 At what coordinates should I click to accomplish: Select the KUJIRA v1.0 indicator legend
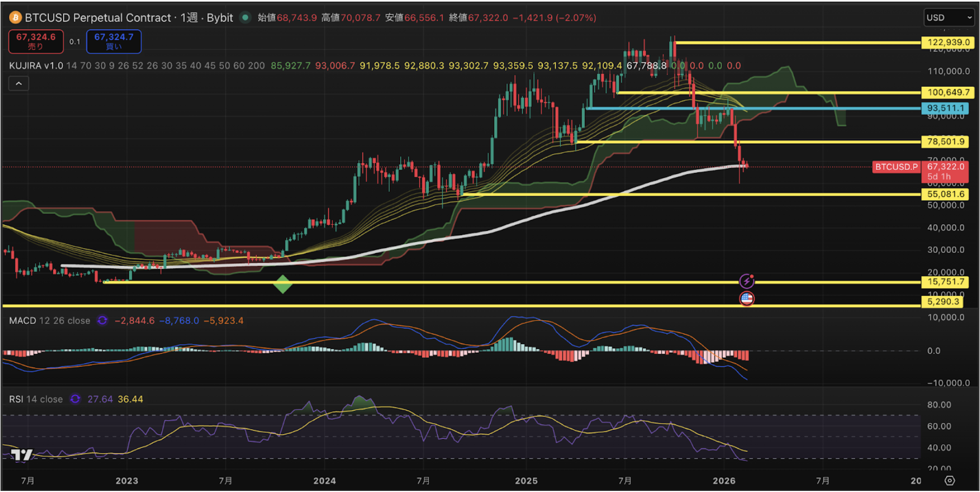click(36, 66)
